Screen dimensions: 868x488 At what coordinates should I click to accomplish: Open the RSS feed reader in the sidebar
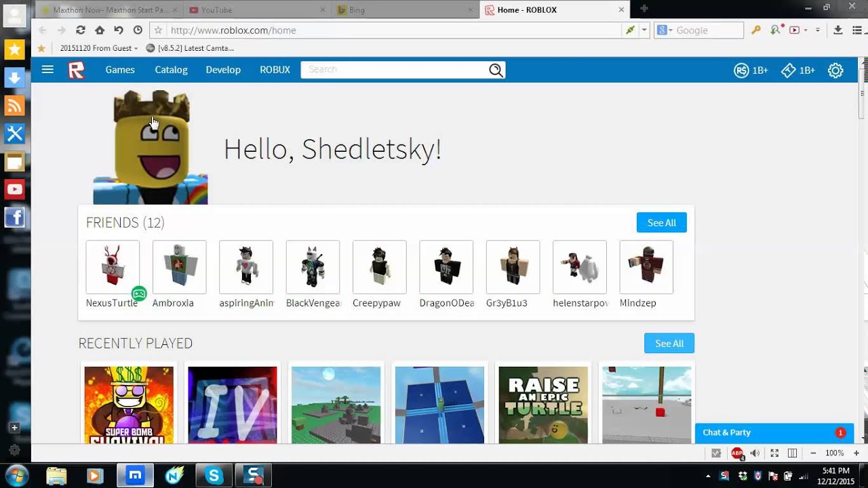[x=14, y=106]
